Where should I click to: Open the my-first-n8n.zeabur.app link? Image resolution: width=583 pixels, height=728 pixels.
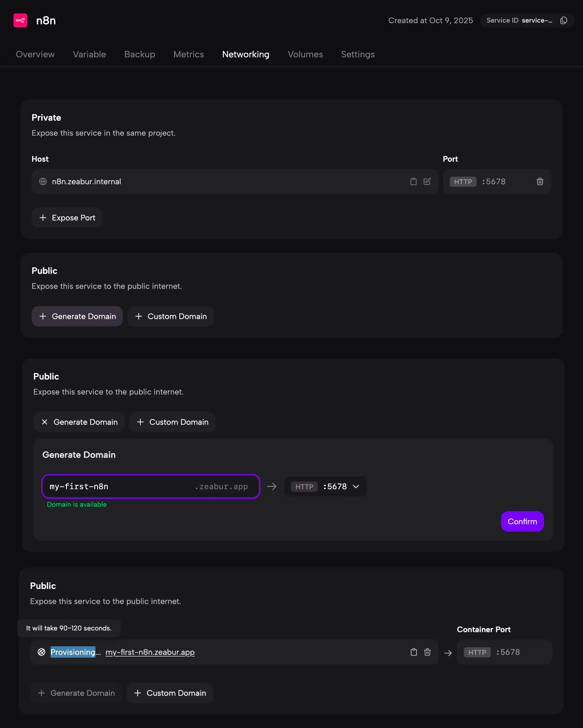click(150, 652)
